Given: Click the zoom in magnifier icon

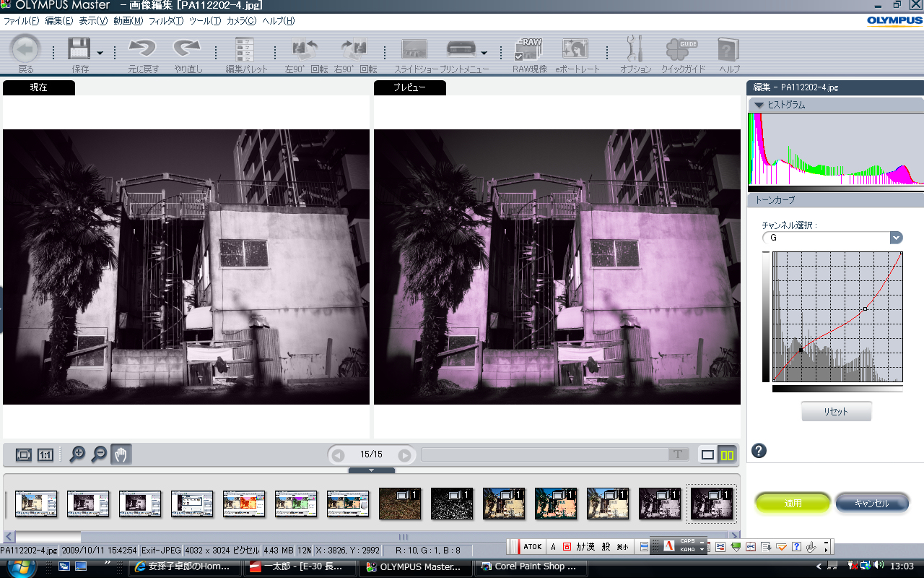Looking at the screenshot, I should [77, 454].
